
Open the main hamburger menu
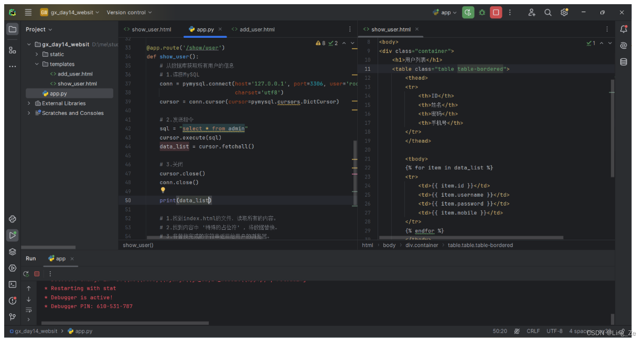pyautogui.click(x=28, y=12)
